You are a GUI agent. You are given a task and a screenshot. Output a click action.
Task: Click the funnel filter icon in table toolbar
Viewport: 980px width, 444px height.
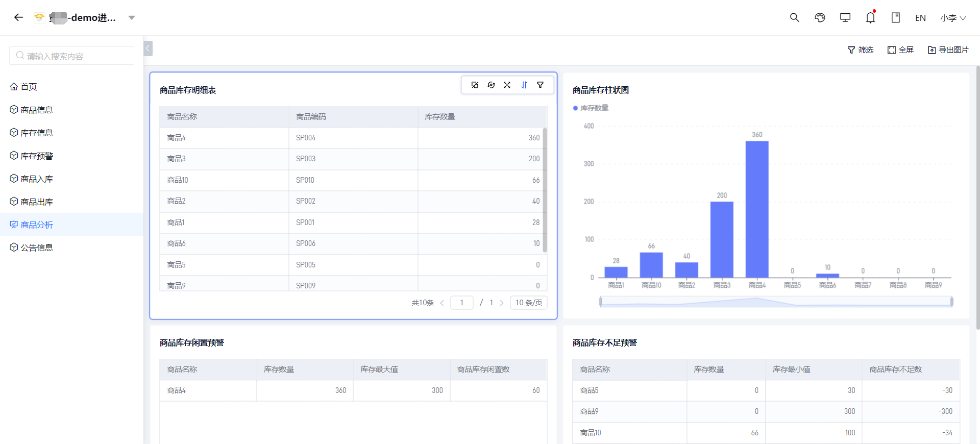click(540, 85)
